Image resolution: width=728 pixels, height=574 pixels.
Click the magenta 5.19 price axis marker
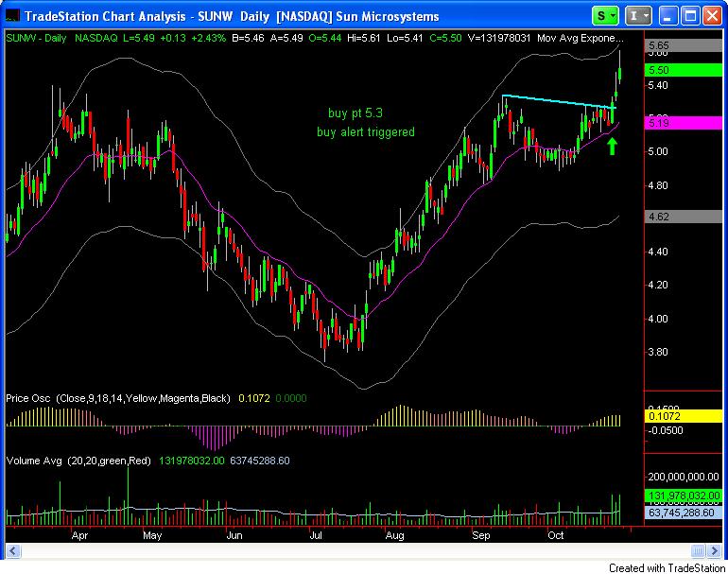coord(684,123)
